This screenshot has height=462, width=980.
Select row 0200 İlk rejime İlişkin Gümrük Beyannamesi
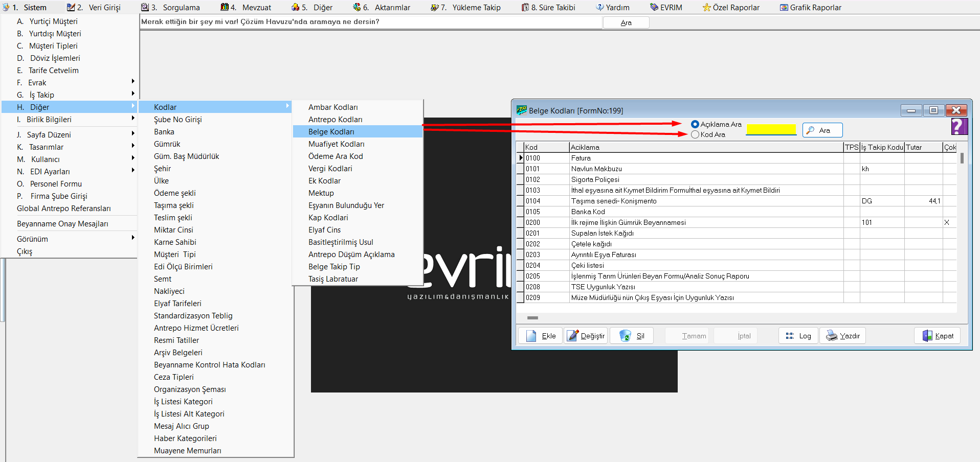(737, 222)
